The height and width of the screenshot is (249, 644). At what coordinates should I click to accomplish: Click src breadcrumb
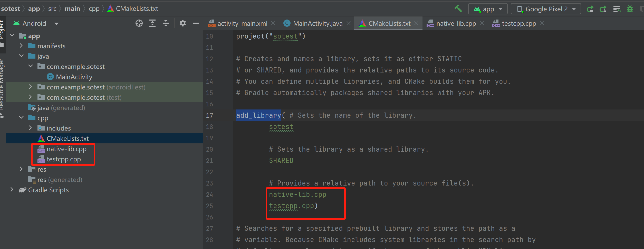coord(52,9)
